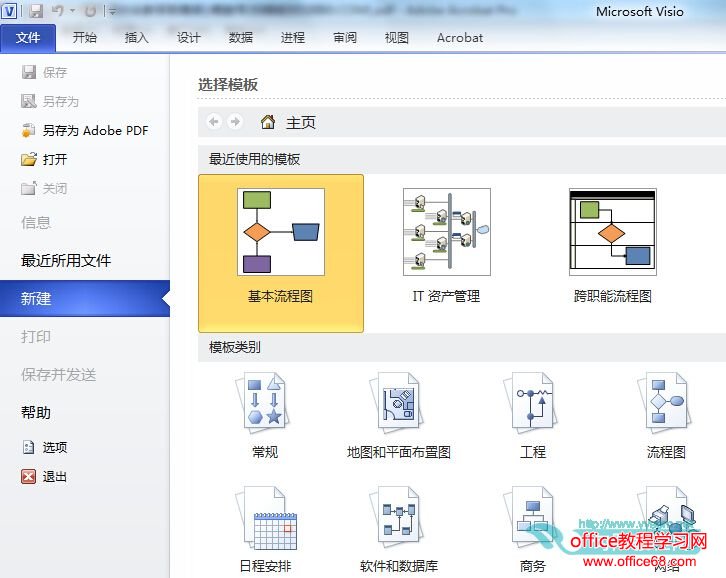The width and height of the screenshot is (726, 578).
Task: Select the 跨职能流程图 template thumbnail
Action: pos(613,232)
